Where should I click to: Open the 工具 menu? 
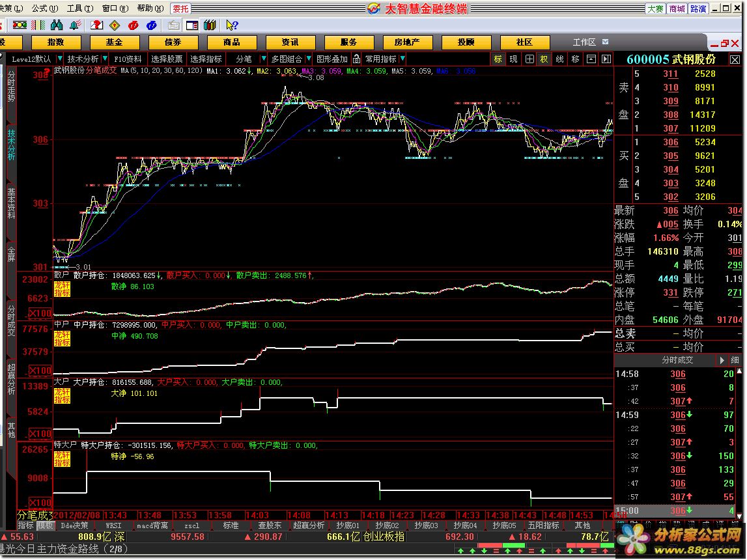point(80,8)
